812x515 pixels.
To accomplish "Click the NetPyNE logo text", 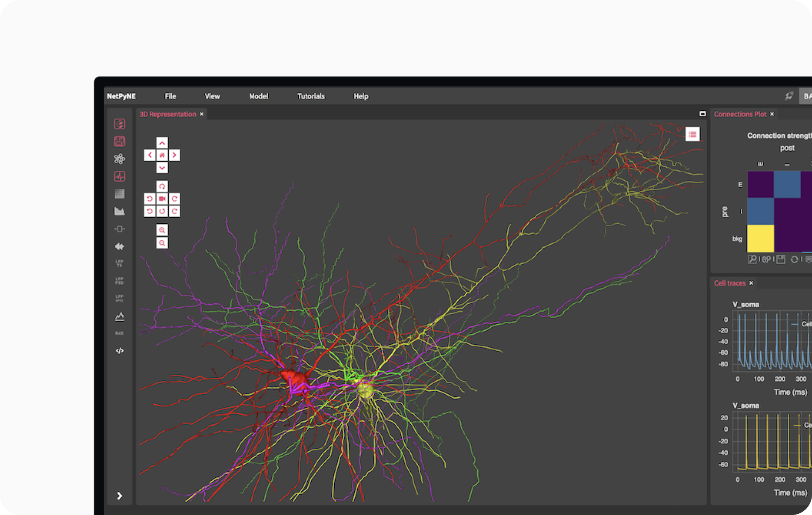I will (x=121, y=96).
